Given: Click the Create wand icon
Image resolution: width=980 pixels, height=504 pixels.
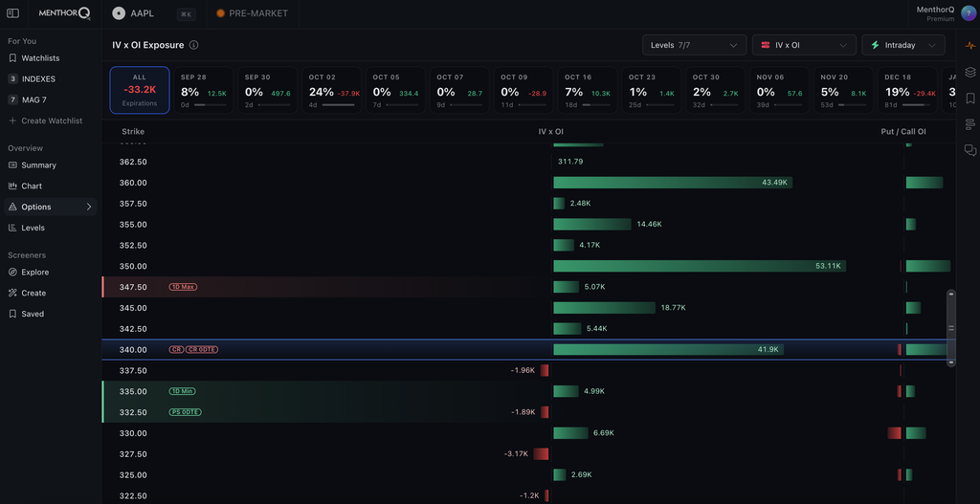Looking at the screenshot, I should coord(12,293).
